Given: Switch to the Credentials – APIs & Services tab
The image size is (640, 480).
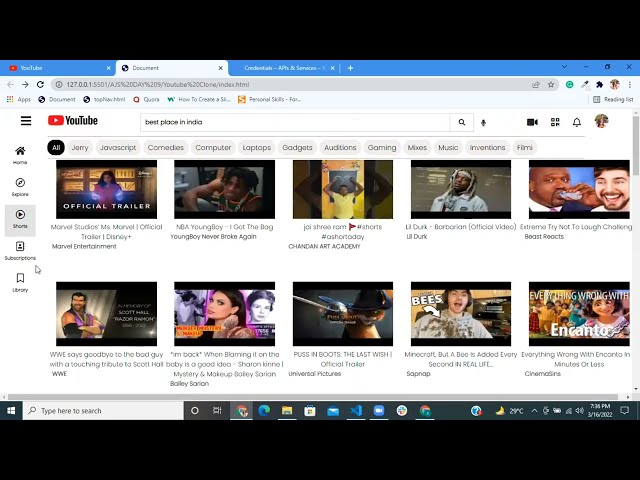Looking at the screenshot, I should tap(282, 68).
